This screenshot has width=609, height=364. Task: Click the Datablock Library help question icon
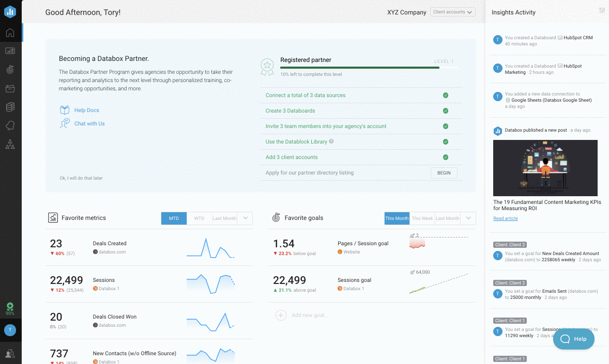(x=331, y=141)
